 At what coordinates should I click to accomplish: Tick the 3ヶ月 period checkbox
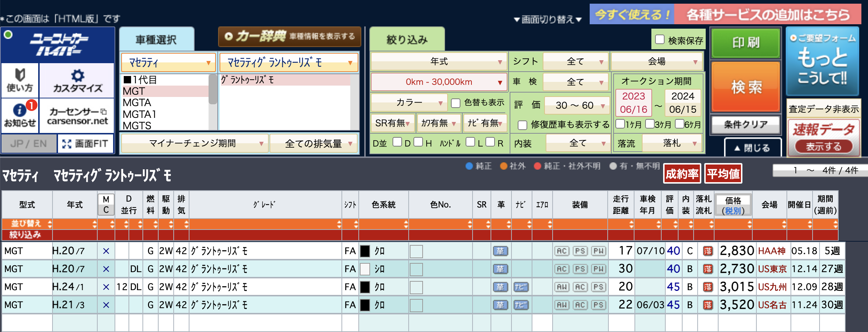(650, 124)
